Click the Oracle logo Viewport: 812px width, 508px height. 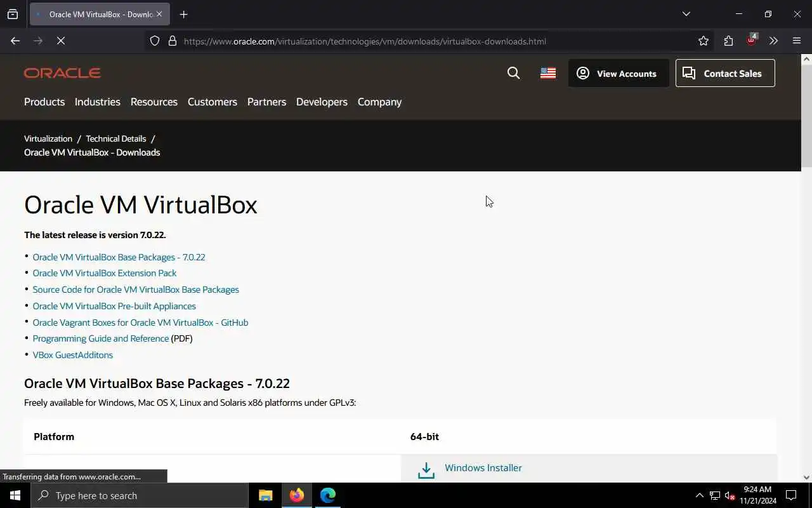[x=62, y=73]
